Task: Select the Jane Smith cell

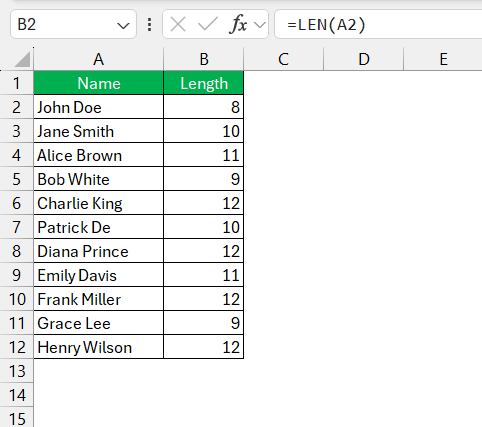Action: coord(99,131)
